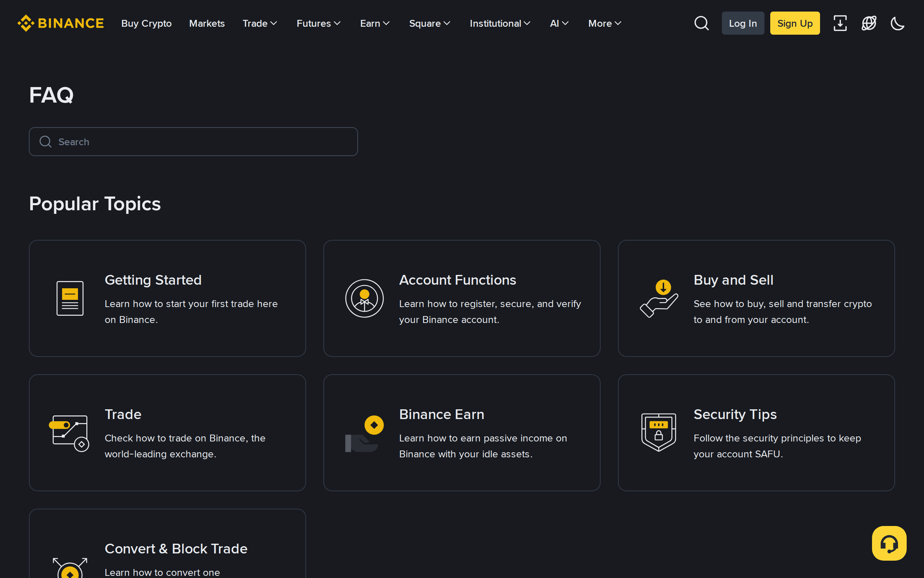The image size is (924, 578).
Task: Open the Trade topic card title
Action: pos(123,414)
